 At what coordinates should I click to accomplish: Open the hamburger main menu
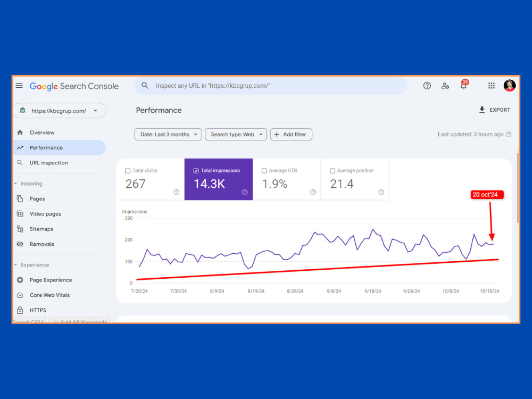pos(19,86)
